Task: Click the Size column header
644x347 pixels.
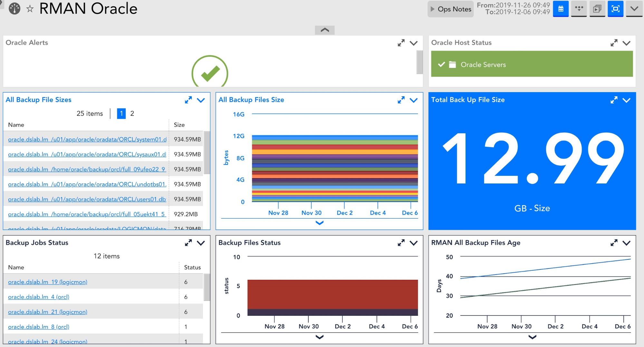Action: tap(179, 125)
